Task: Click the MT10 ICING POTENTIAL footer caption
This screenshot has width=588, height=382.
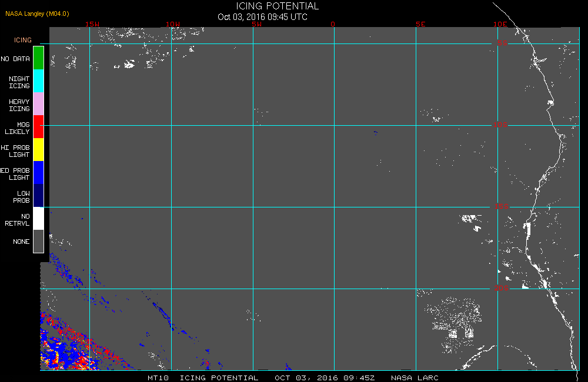Action: point(203,377)
